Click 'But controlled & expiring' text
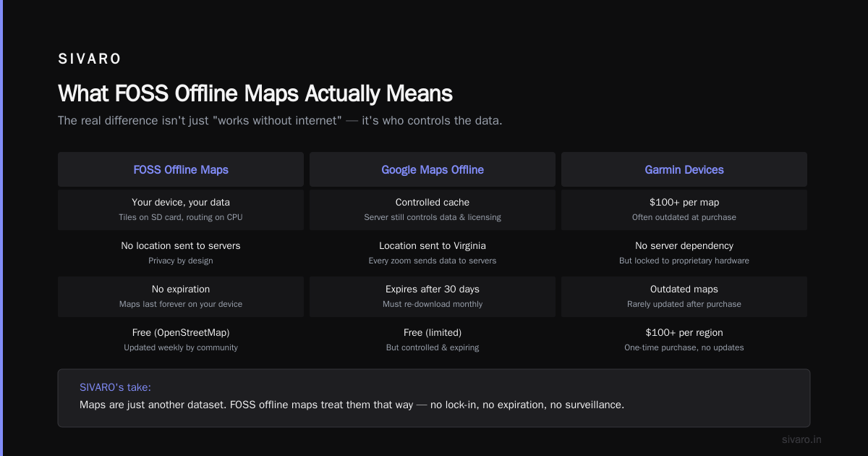868x456 pixels. 433,347
